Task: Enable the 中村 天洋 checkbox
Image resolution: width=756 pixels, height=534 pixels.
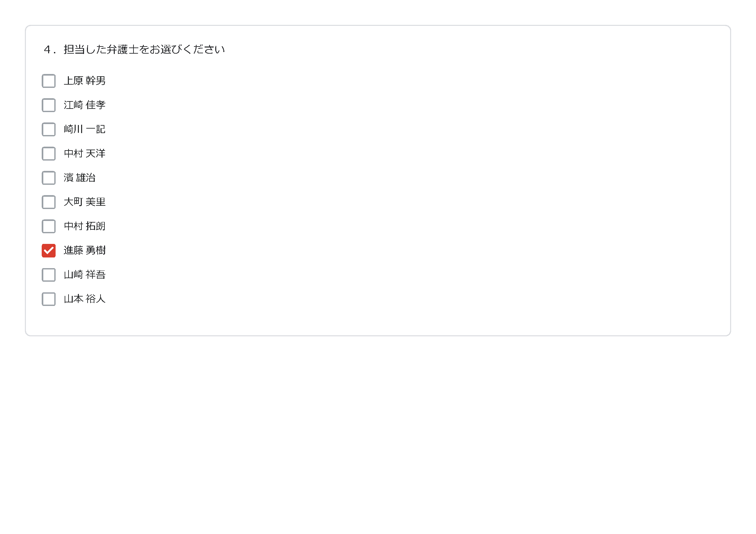Action: point(49,154)
